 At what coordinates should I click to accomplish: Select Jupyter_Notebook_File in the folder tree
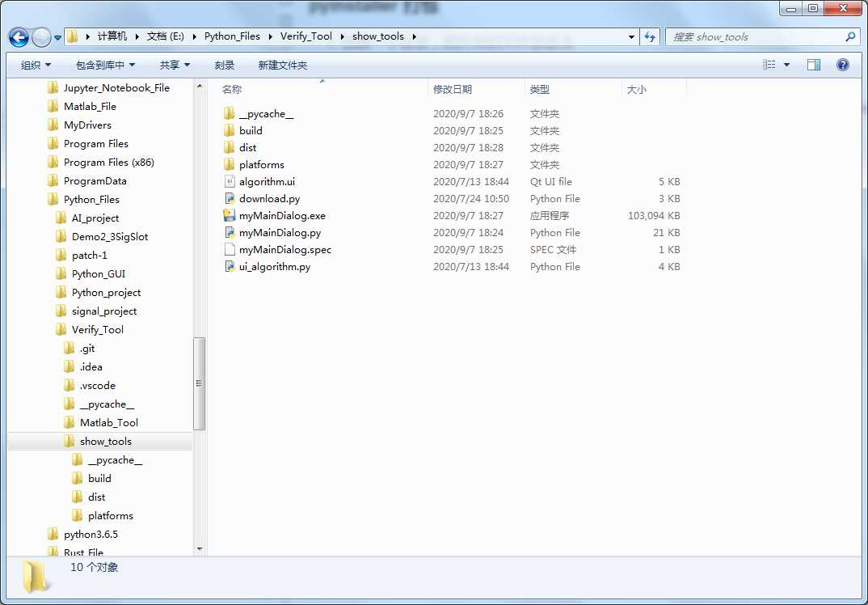coord(116,87)
